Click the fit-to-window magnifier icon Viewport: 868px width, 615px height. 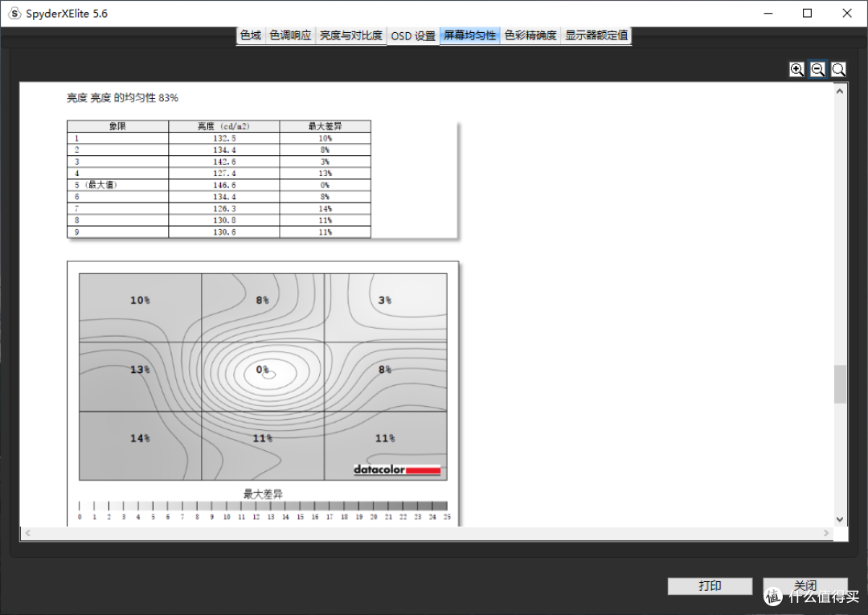coord(838,70)
